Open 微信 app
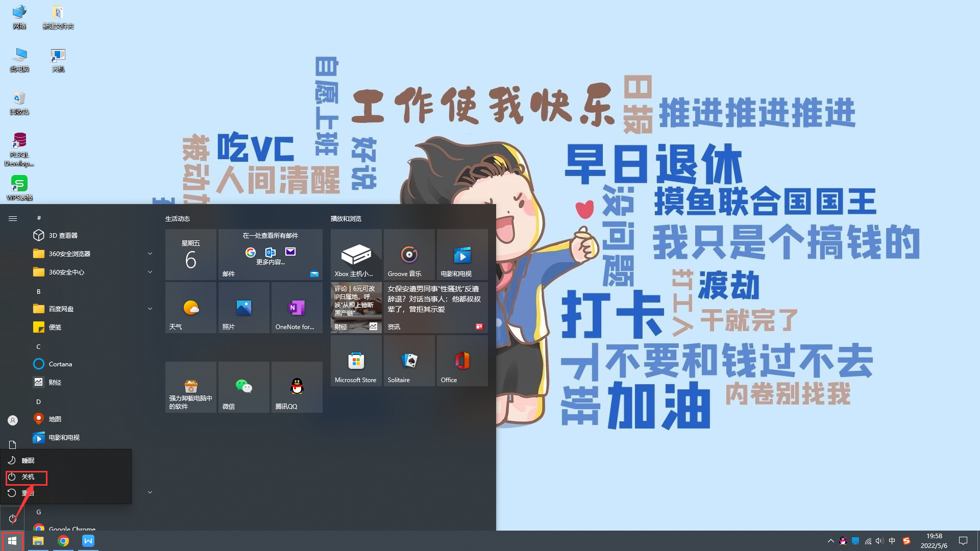980x551 pixels. point(243,387)
